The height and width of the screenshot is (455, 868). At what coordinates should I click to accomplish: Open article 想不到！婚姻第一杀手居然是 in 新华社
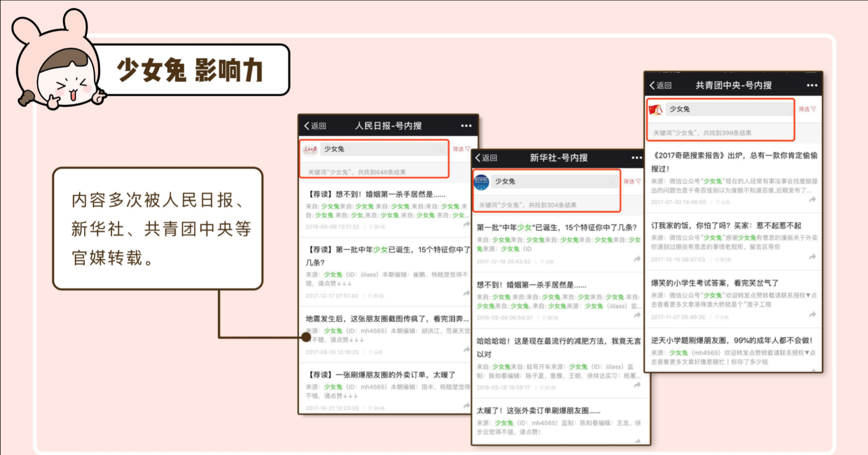532,285
